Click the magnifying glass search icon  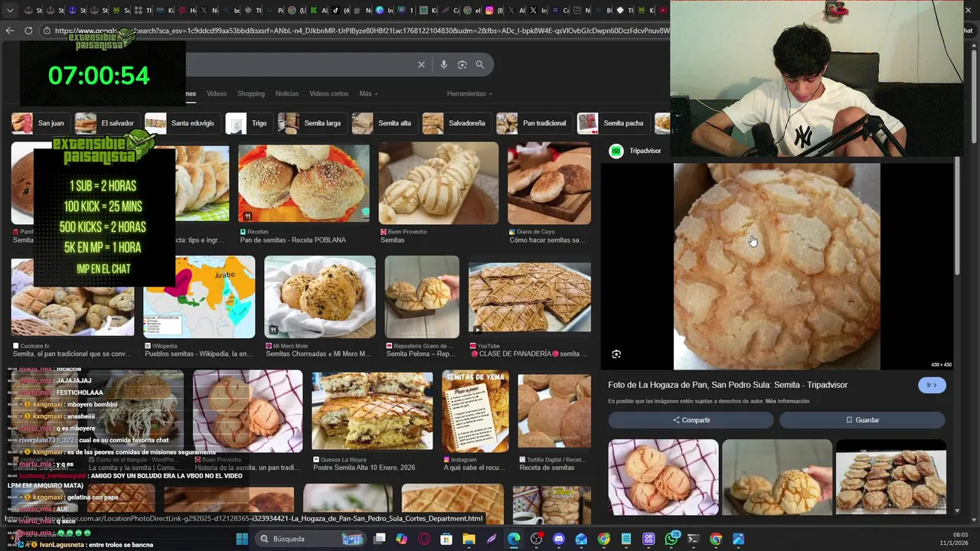[480, 64]
